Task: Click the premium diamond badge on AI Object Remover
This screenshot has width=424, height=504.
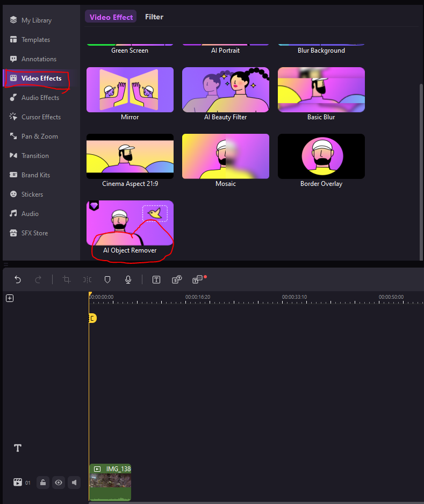Action: pyautogui.click(x=94, y=205)
